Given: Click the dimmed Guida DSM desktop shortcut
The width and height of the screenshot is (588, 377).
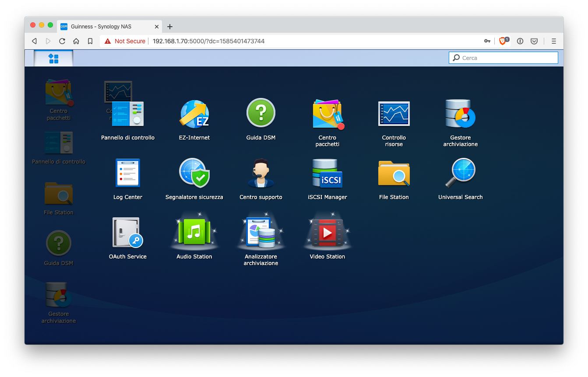Looking at the screenshot, I should tap(59, 249).
